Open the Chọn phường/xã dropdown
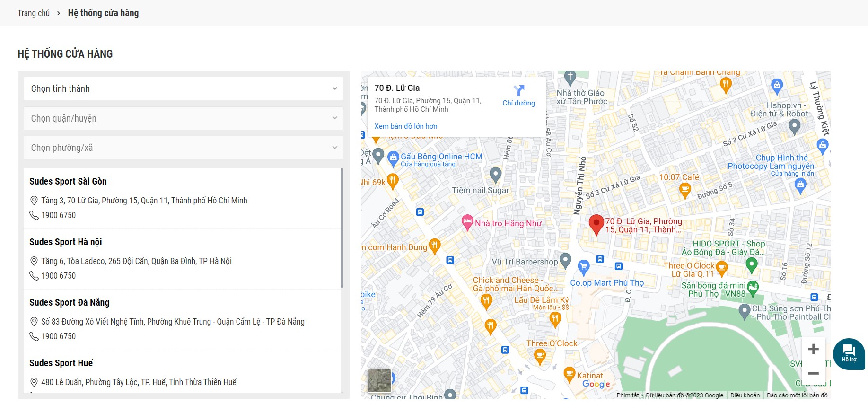This screenshot has width=868, height=413. tap(184, 148)
